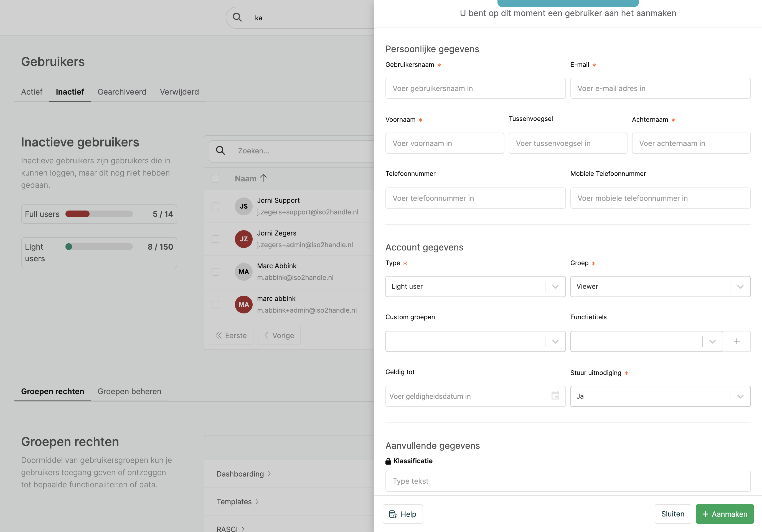Add a function title with plus icon
Image resolution: width=762 pixels, height=532 pixels.
pyautogui.click(x=736, y=341)
